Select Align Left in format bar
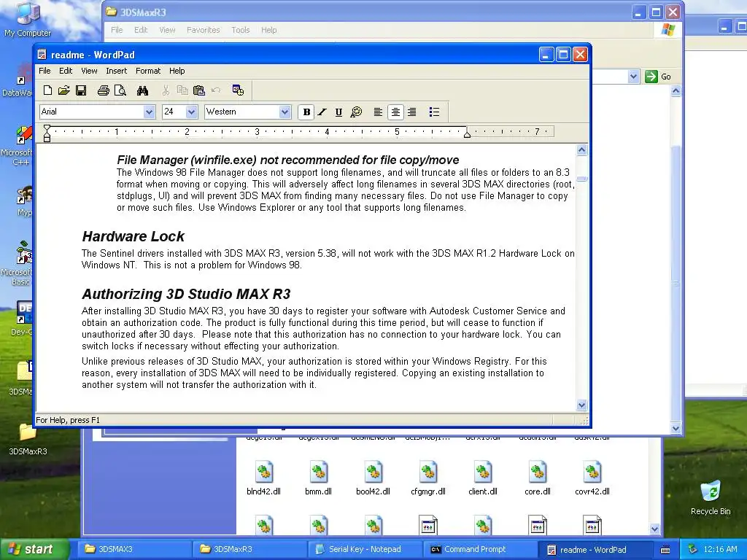This screenshot has width=747, height=560. 378,112
